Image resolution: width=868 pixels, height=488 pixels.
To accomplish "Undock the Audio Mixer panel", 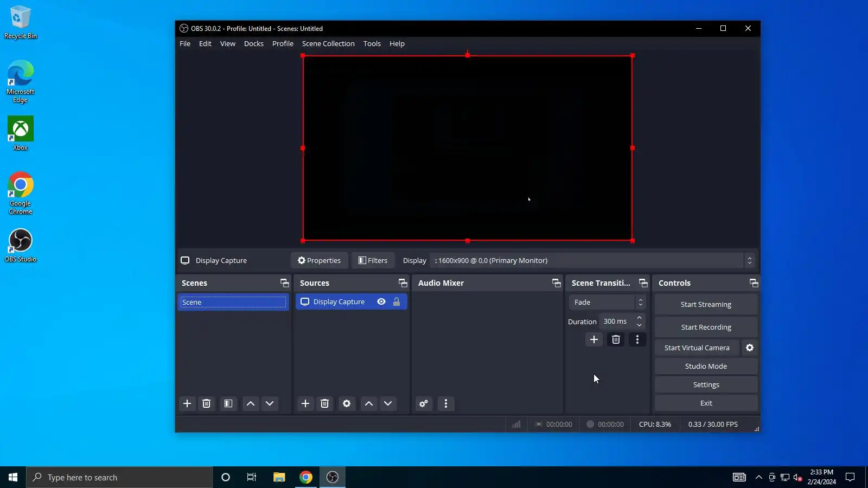I will pos(557,283).
